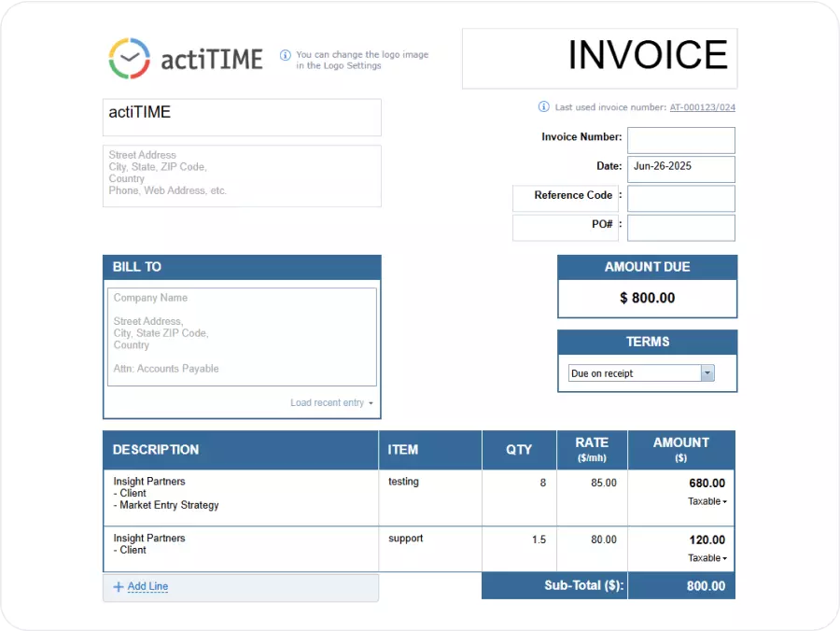The image size is (840, 631).
Task: Click the Bill To company details box
Action: tap(242, 336)
